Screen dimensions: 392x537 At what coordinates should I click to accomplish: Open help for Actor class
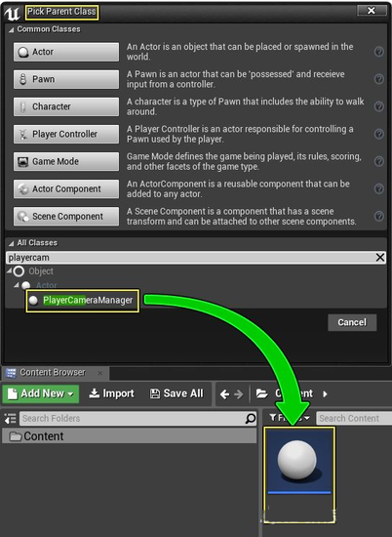(x=379, y=52)
